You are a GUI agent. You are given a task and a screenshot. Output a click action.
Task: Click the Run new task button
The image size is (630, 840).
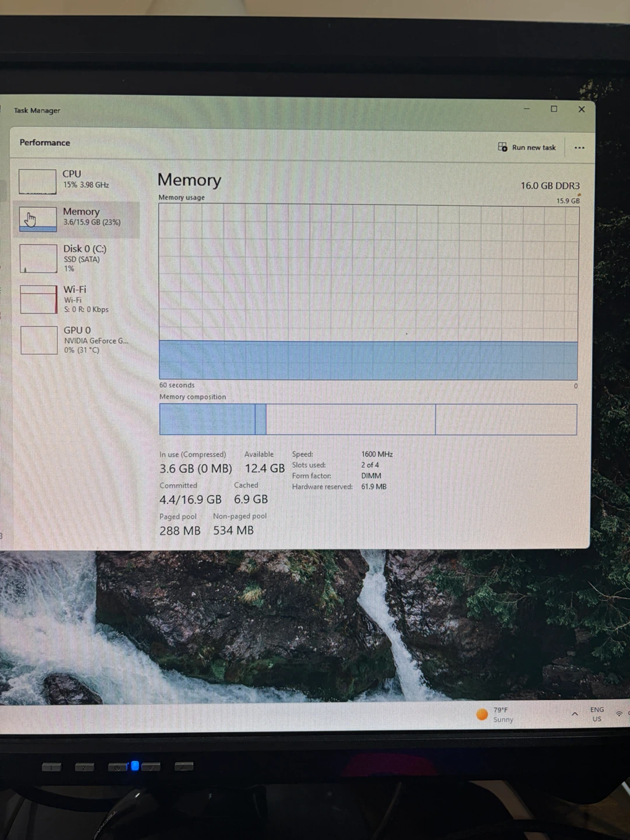[x=527, y=147]
